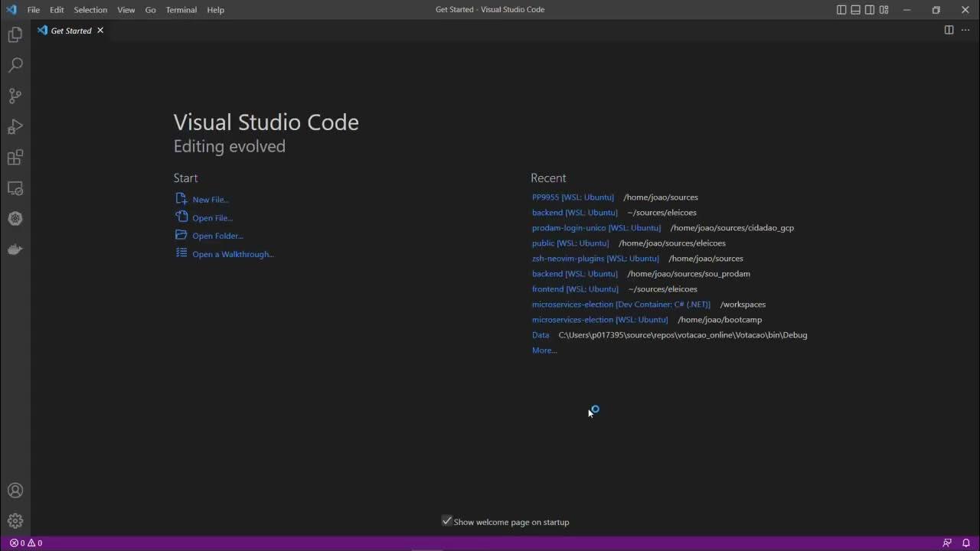The image size is (980, 551).
Task: Click the VS Code logo in title bar
Action: pos(11,10)
